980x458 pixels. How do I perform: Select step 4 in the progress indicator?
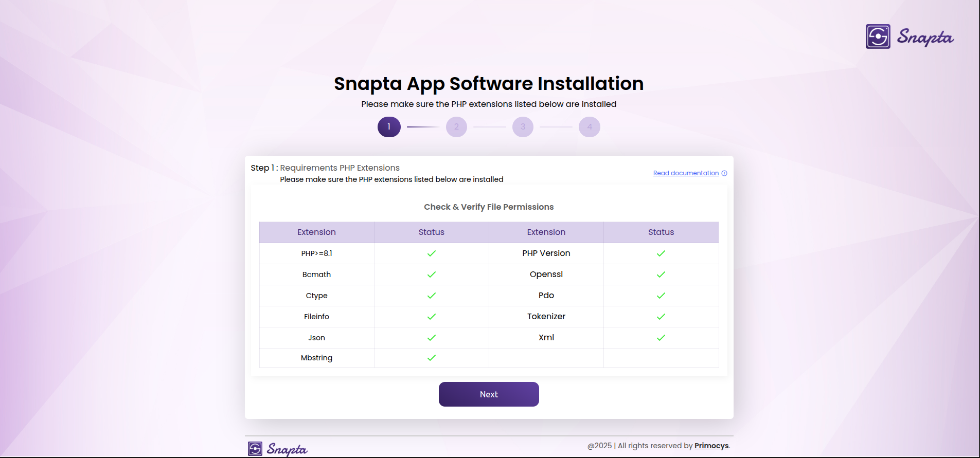pyautogui.click(x=590, y=127)
